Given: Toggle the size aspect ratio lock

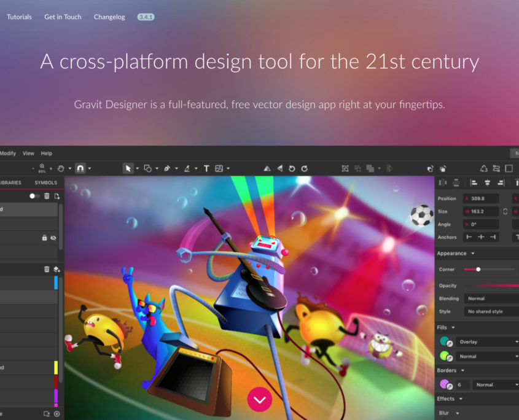Looking at the screenshot, I should pyautogui.click(x=505, y=211).
